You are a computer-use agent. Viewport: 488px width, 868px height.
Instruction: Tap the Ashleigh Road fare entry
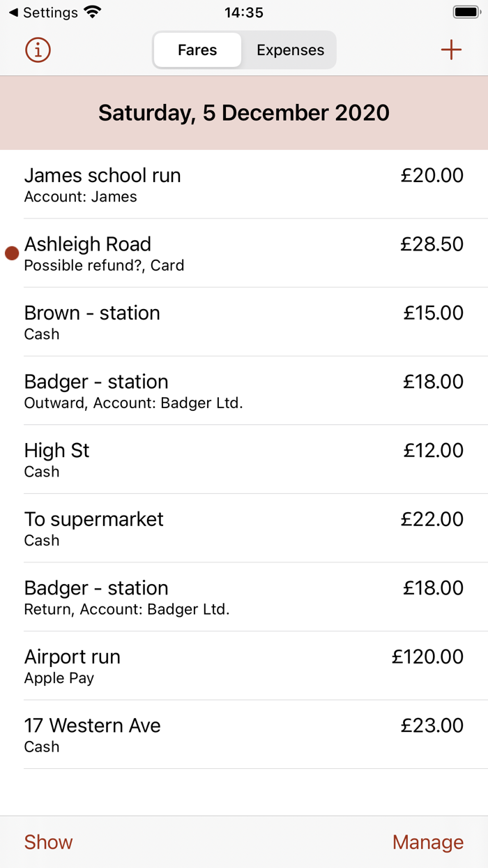pos(244,253)
